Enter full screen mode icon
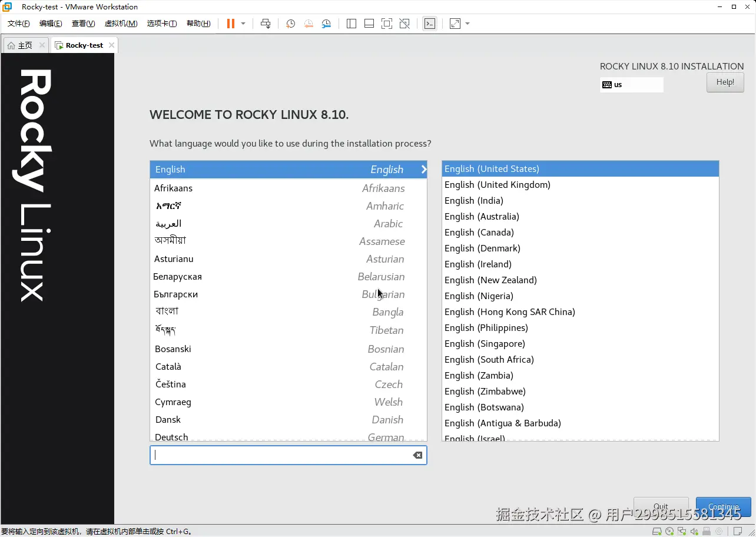756x537 pixels. [x=387, y=24]
